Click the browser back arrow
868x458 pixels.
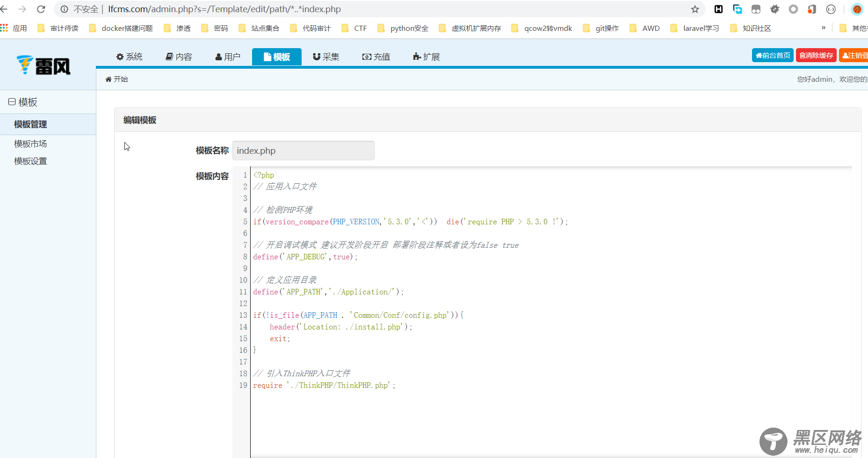[4, 9]
